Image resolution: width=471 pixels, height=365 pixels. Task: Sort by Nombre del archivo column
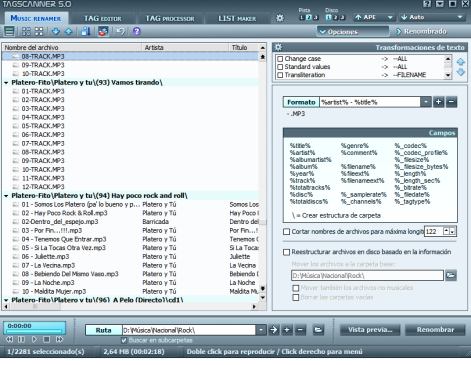tap(72, 47)
